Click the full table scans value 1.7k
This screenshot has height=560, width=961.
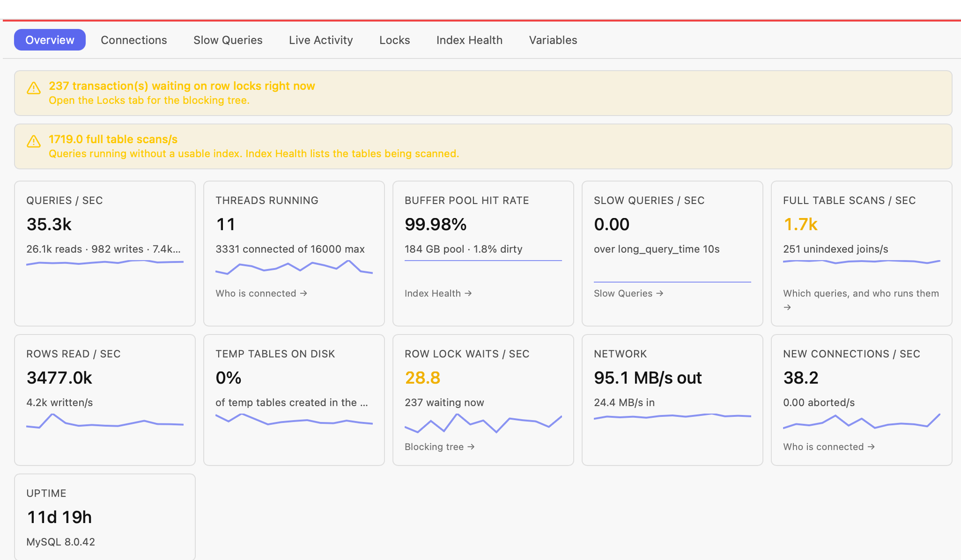pyautogui.click(x=801, y=224)
